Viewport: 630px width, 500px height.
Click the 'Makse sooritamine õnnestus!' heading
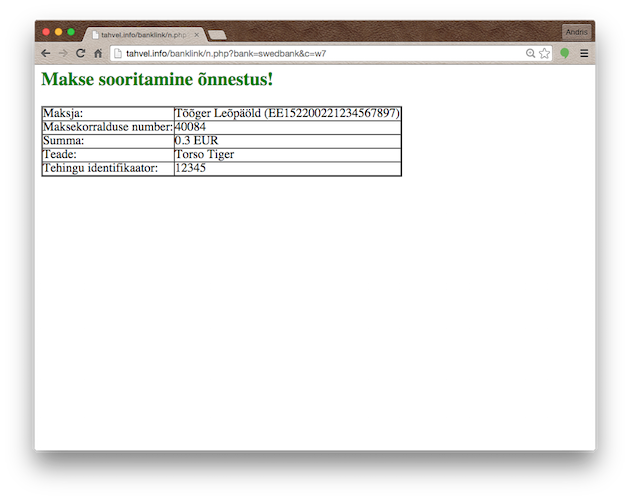tap(157, 78)
